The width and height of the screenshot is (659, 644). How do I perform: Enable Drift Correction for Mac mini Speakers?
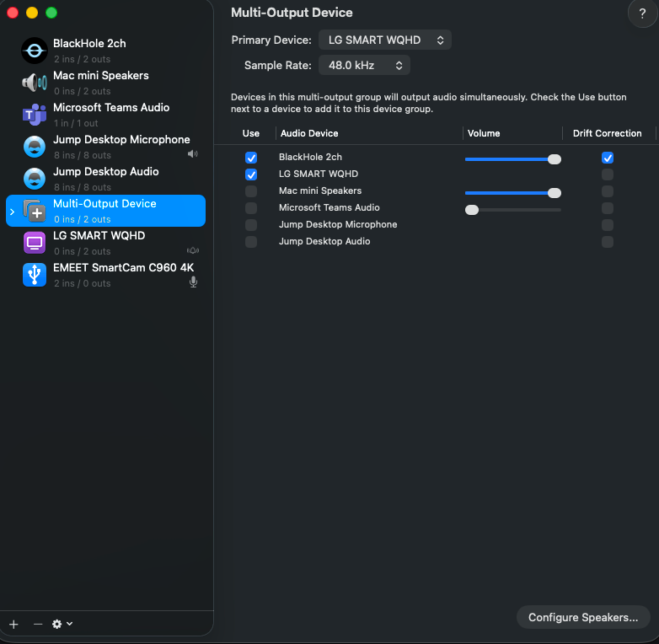pyautogui.click(x=608, y=191)
